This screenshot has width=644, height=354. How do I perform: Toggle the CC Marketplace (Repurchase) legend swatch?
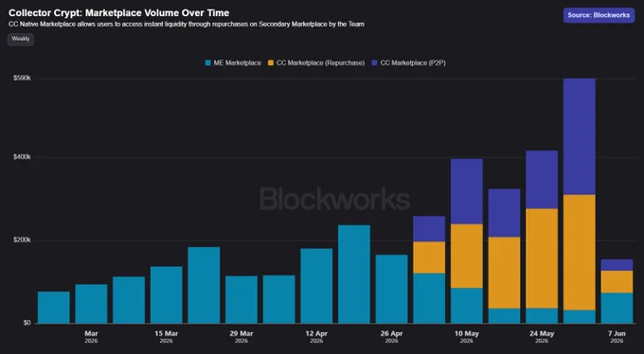[x=271, y=62]
